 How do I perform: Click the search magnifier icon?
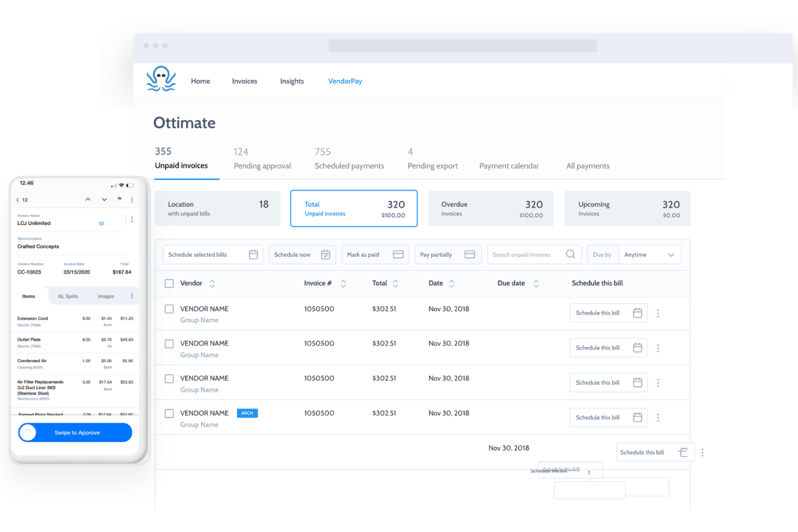(x=570, y=254)
